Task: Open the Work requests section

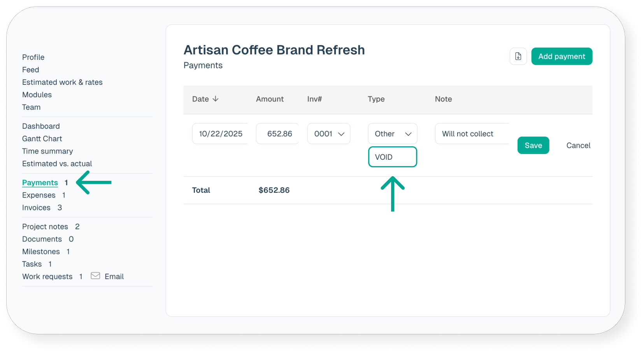Action: click(x=47, y=276)
